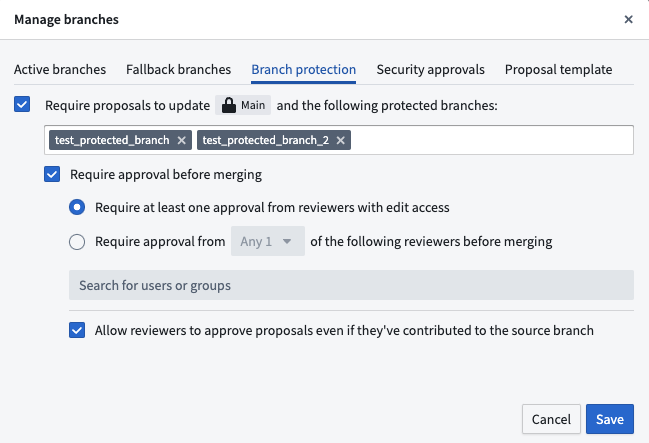Uncheck Require proposals to update checkbox
This screenshot has height=443, width=649.
[x=22, y=104]
